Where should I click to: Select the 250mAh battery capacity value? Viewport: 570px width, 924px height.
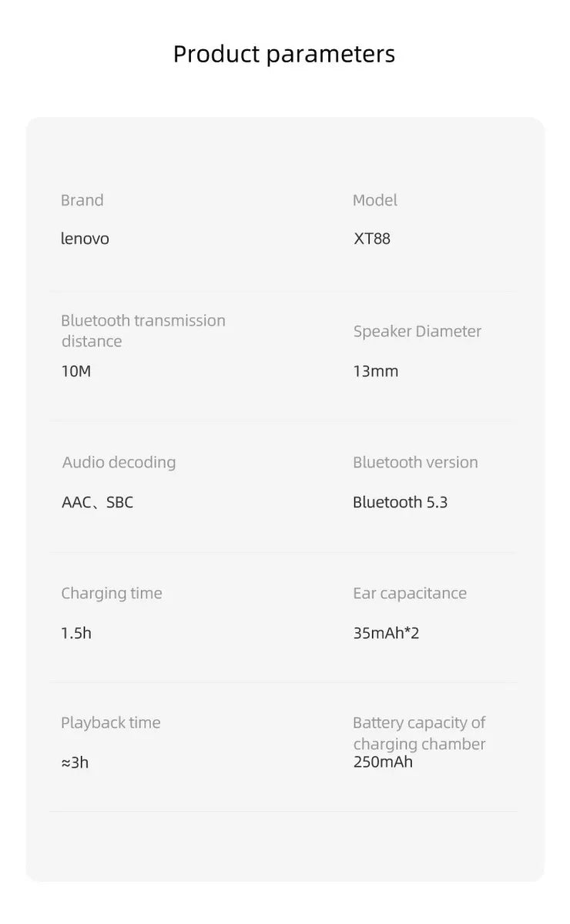pyautogui.click(x=383, y=762)
